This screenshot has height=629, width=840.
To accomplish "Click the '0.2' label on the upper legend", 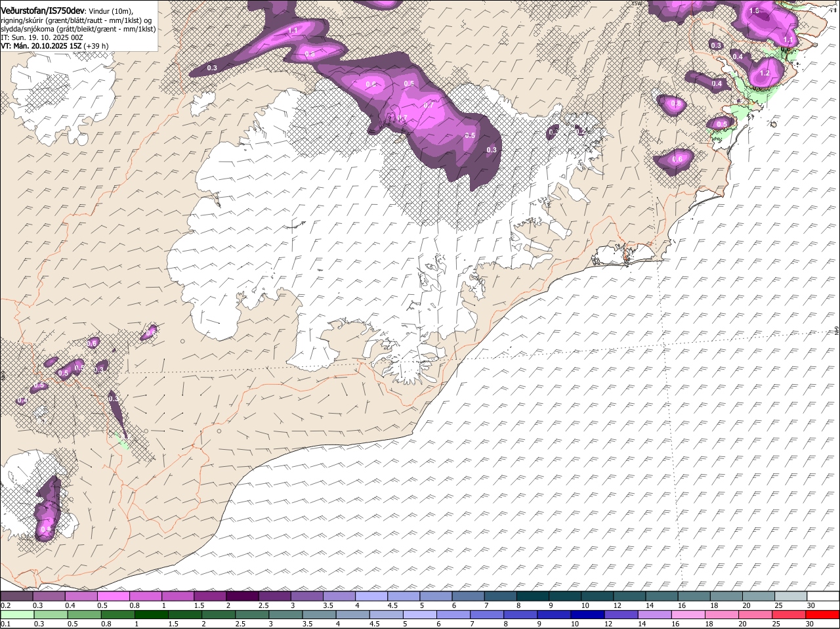I will click(5, 605).
